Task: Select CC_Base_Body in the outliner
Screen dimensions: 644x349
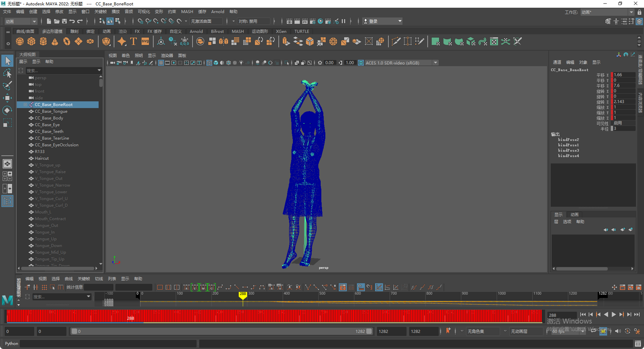Action: pos(49,118)
